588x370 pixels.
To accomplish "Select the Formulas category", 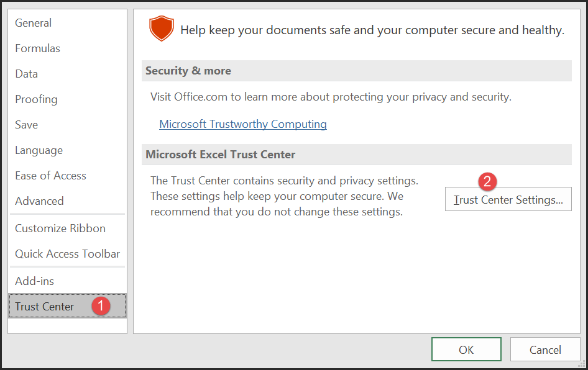I will coord(68,48).
